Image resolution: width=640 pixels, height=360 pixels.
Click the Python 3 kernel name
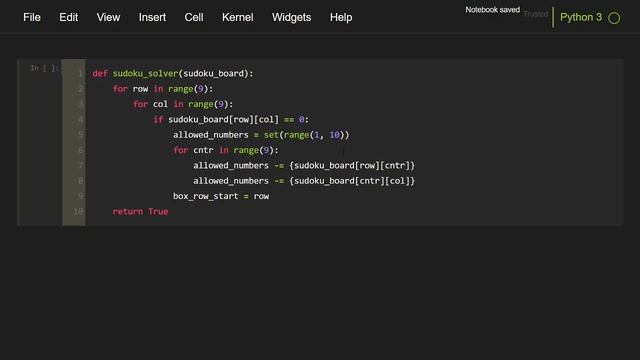point(581,18)
